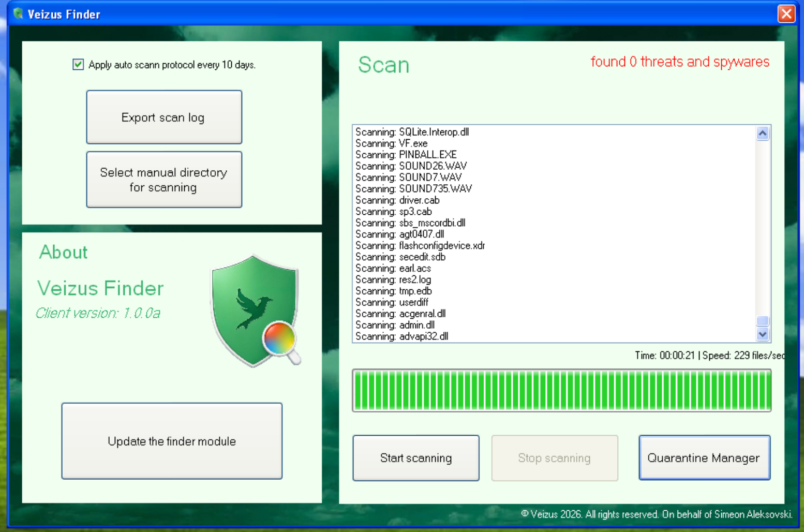
Task: Click the 'About' heading
Action: pyautogui.click(x=64, y=252)
